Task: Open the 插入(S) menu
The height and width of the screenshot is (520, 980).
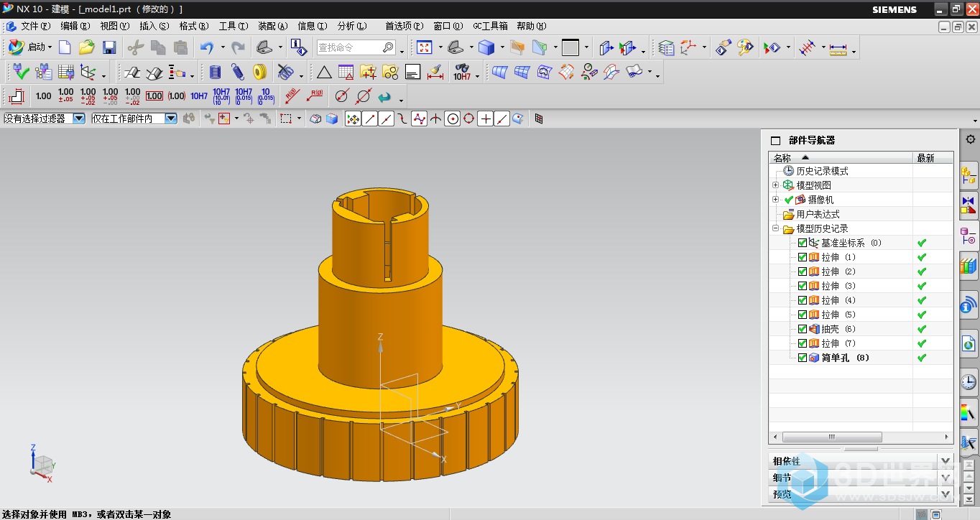Action: (154, 26)
